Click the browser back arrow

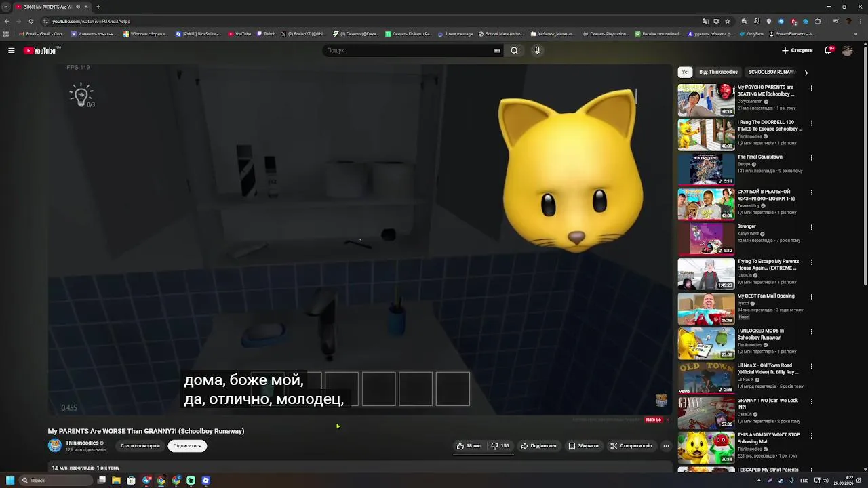(7, 21)
